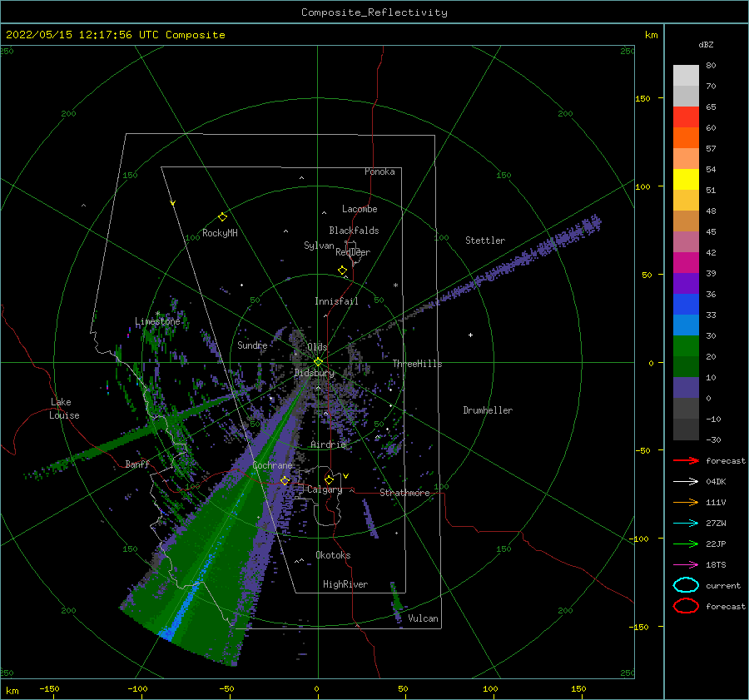Click the cyan 'current' ellipse icon
The height and width of the screenshot is (700, 749).
686,585
